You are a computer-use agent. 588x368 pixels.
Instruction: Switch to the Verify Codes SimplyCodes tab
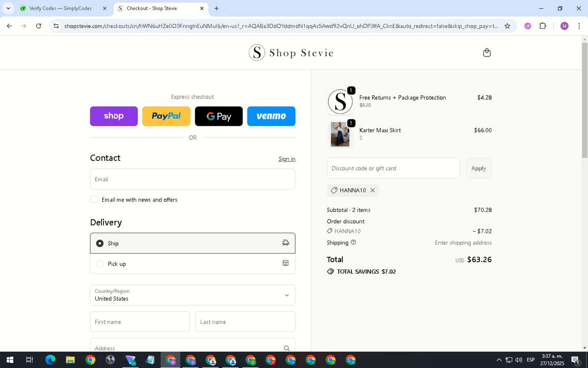coord(64,8)
